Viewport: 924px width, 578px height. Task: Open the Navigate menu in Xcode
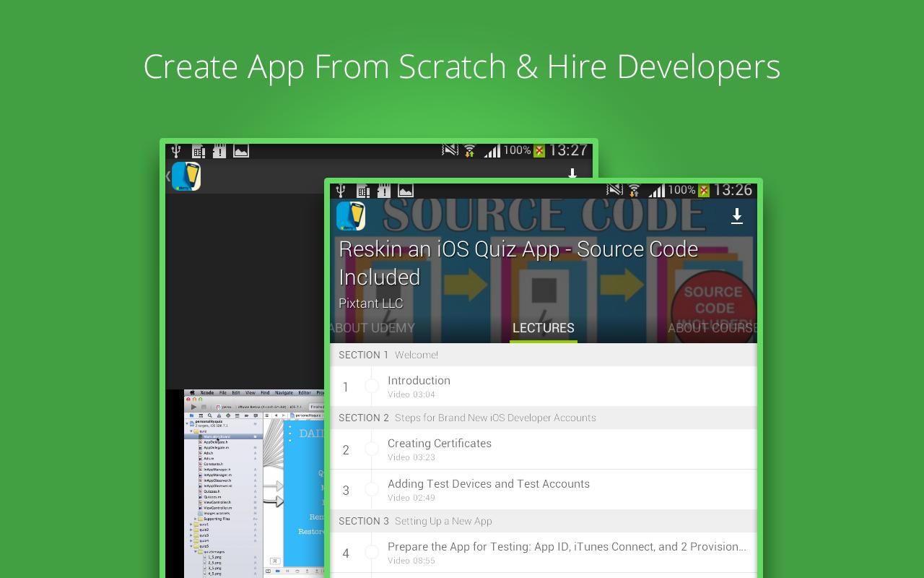[x=285, y=392]
